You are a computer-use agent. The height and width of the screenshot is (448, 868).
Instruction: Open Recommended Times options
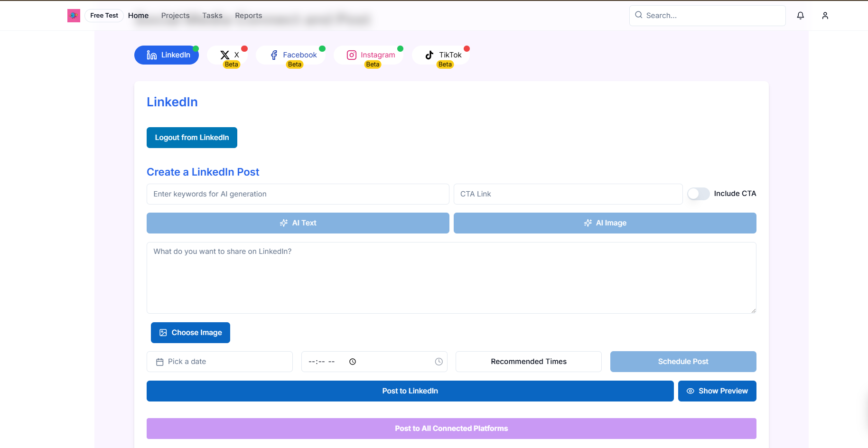(528, 362)
